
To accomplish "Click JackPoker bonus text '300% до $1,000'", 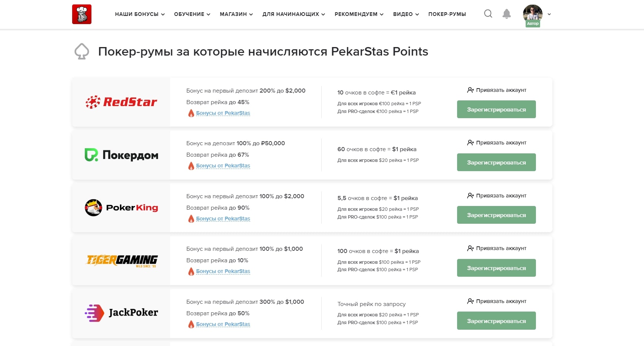I will [282, 302].
